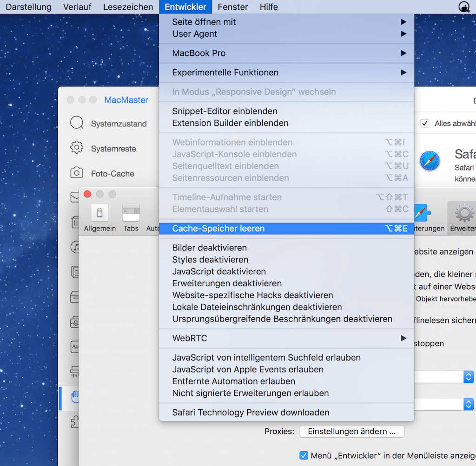This screenshot has height=466, width=476.
Task: Select the hand privacy icon in MacMaster sidebar
Action: click(75, 396)
